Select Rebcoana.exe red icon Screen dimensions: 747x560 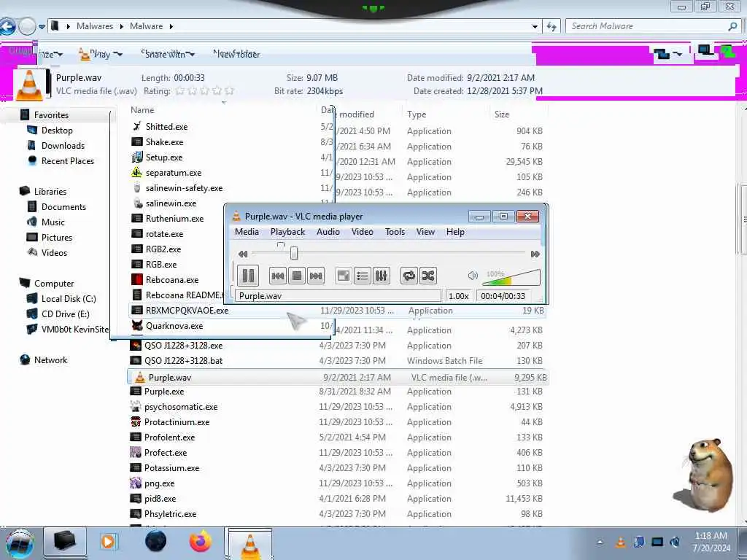point(136,279)
